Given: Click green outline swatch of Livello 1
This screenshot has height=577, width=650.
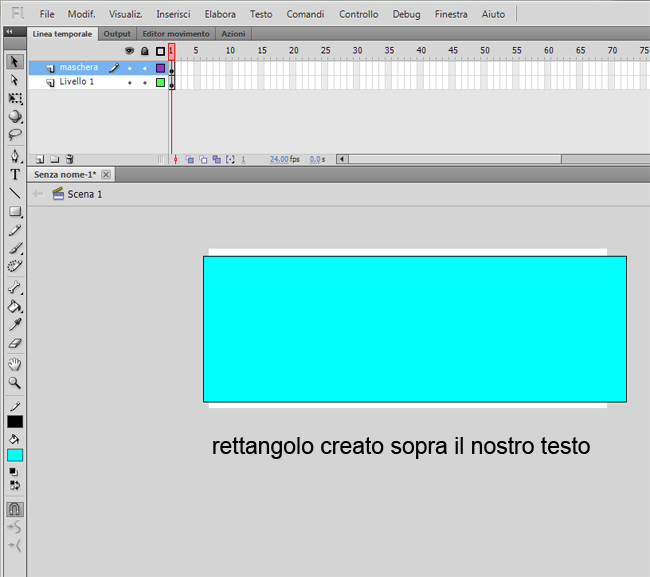Looking at the screenshot, I should pos(160,82).
